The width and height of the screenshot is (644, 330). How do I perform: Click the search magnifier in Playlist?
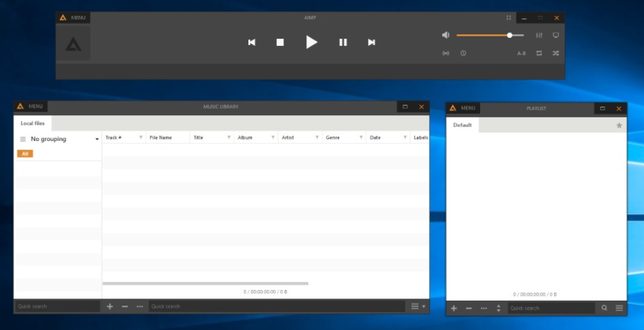pyautogui.click(x=604, y=308)
